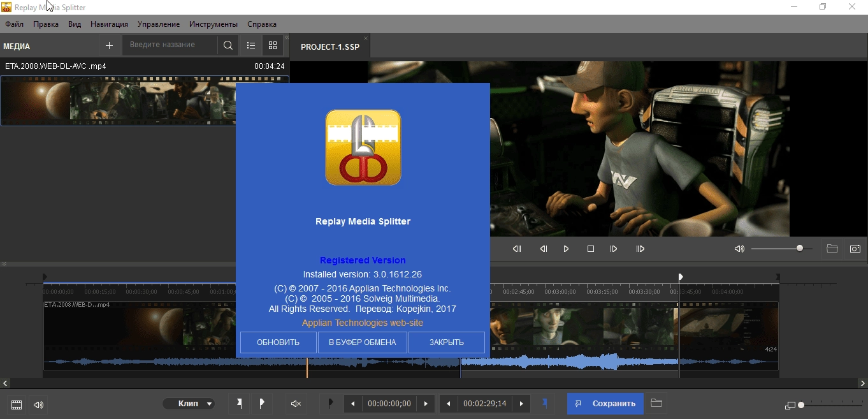Screen dimensions: 868x419
Task: Click the media search magnifier icon
Action: point(228,45)
